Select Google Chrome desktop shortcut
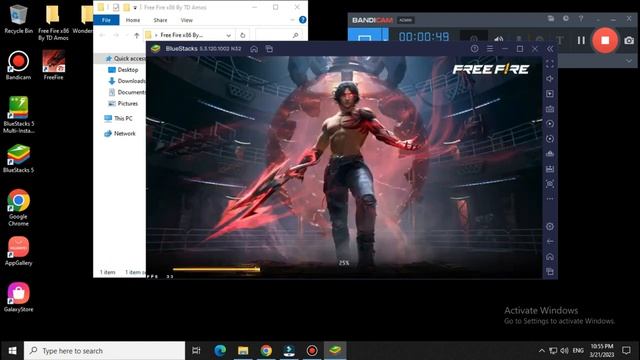Viewport: 640px width, 360px height. point(18,207)
